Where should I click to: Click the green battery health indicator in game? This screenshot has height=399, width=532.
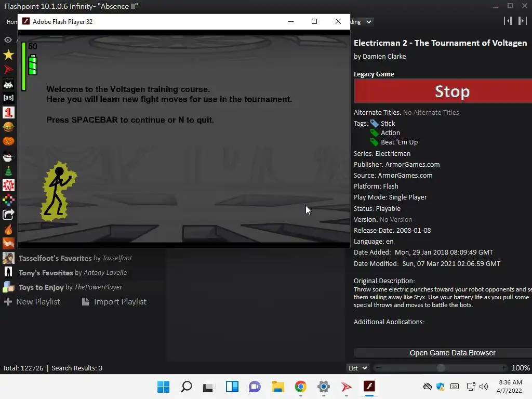pyautogui.click(x=33, y=64)
